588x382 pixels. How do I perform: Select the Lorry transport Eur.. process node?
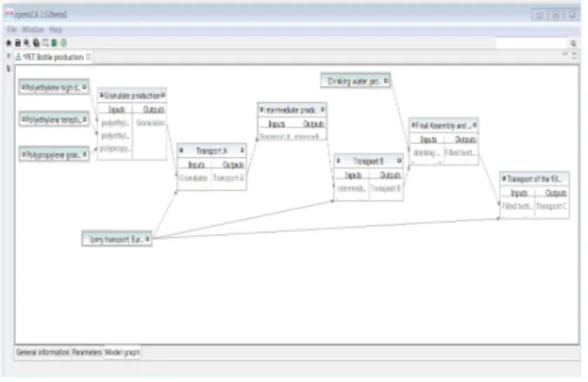(117, 239)
